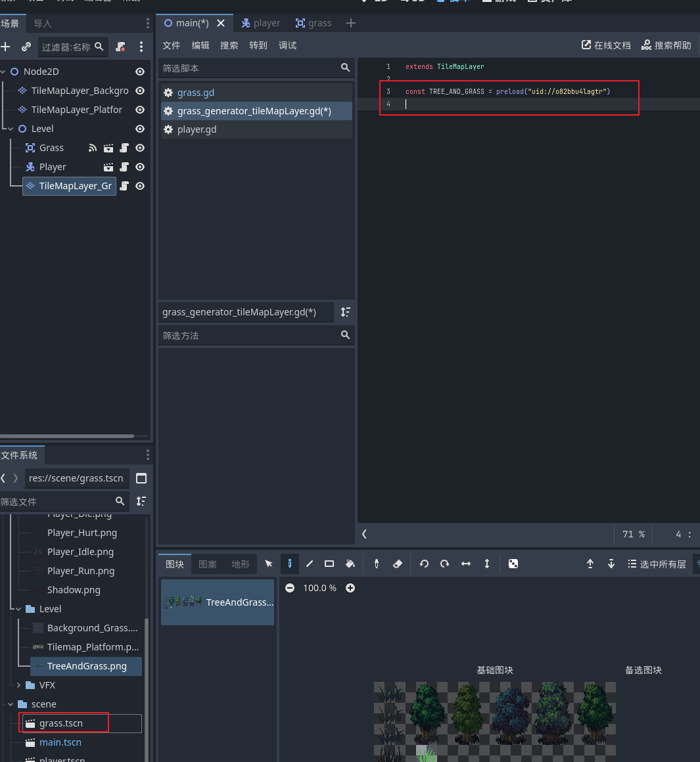Zoom in the tile atlas view
700x762 pixels.
[350, 588]
